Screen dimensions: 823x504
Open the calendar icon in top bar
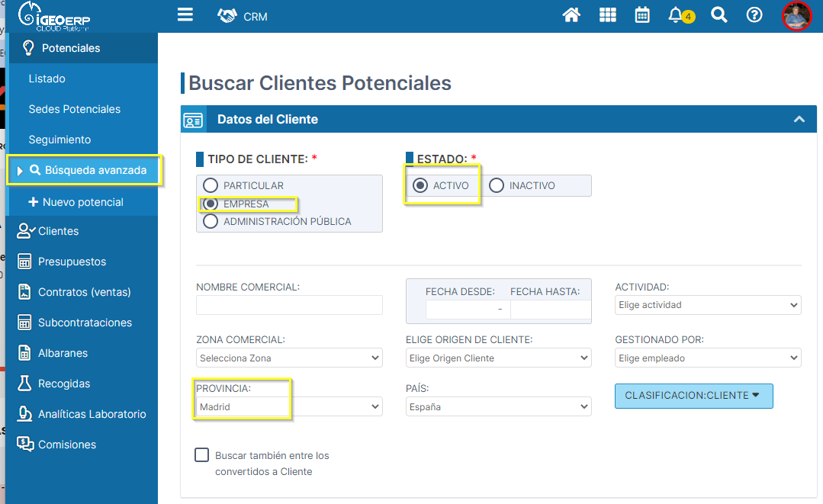tap(642, 15)
